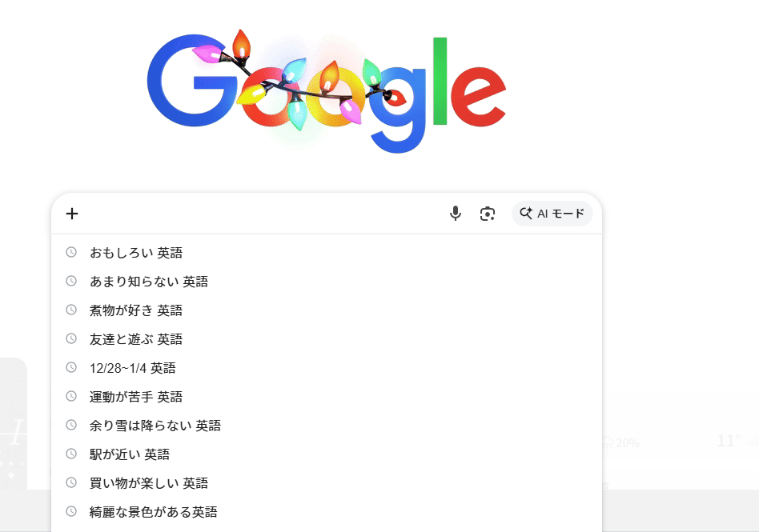The image size is (759, 532).
Task: Click history clock icon beside 駅が近い 英語
Action: [71, 454]
